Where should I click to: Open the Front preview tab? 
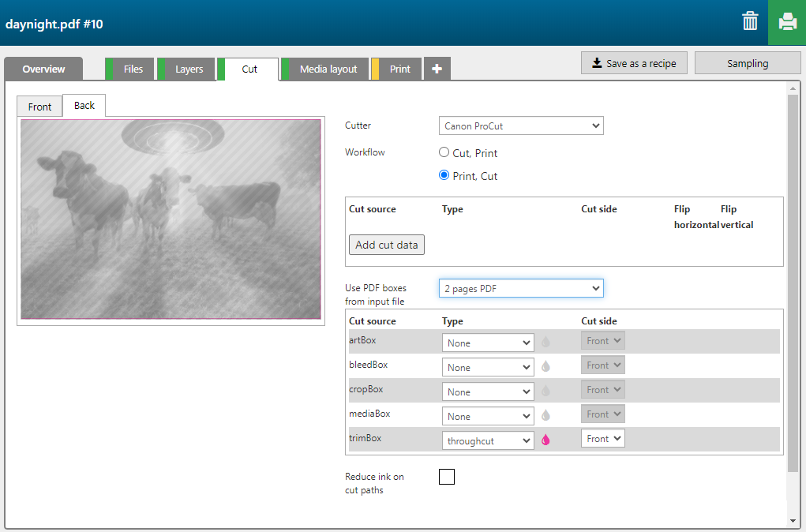(x=39, y=107)
